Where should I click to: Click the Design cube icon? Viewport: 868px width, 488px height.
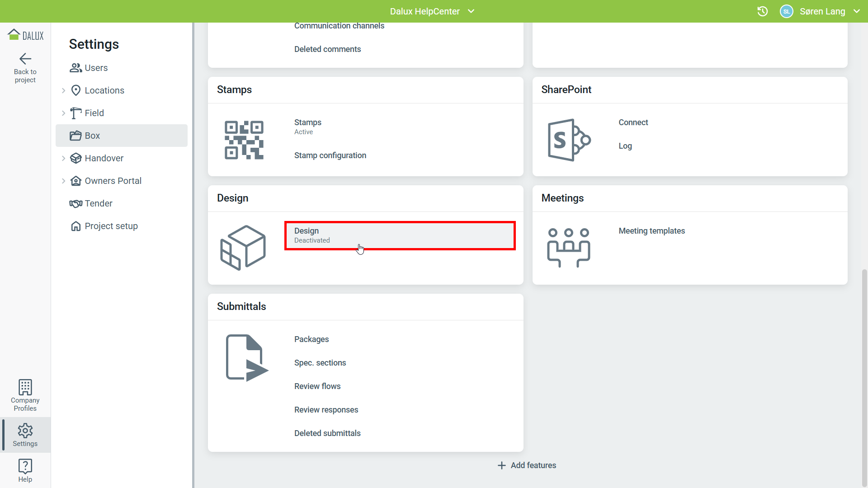point(243,248)
